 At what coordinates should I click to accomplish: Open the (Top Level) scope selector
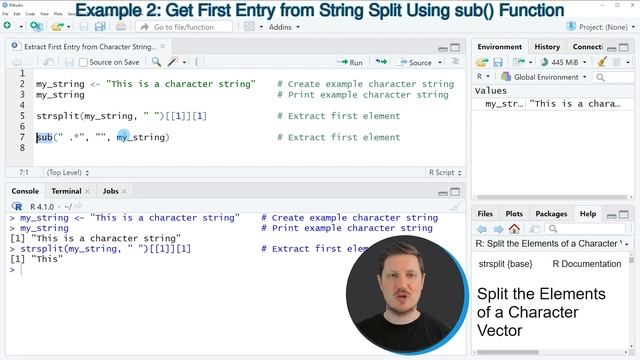click(x=68, y=173)
